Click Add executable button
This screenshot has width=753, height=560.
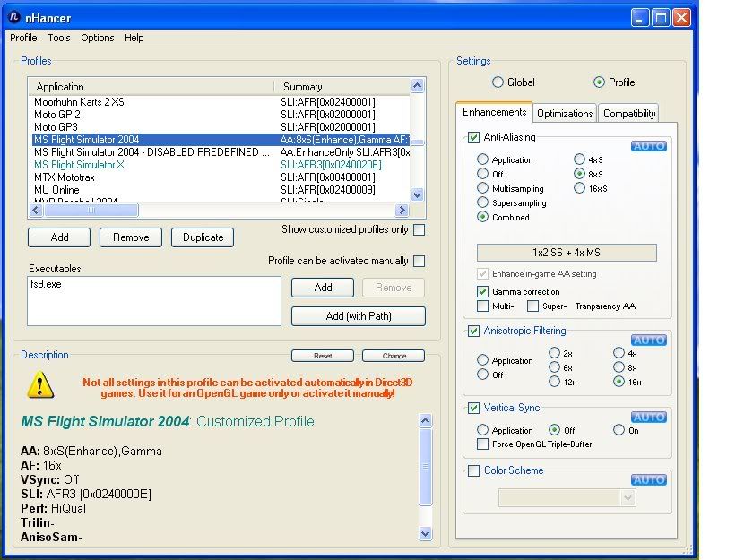point(323,288)
